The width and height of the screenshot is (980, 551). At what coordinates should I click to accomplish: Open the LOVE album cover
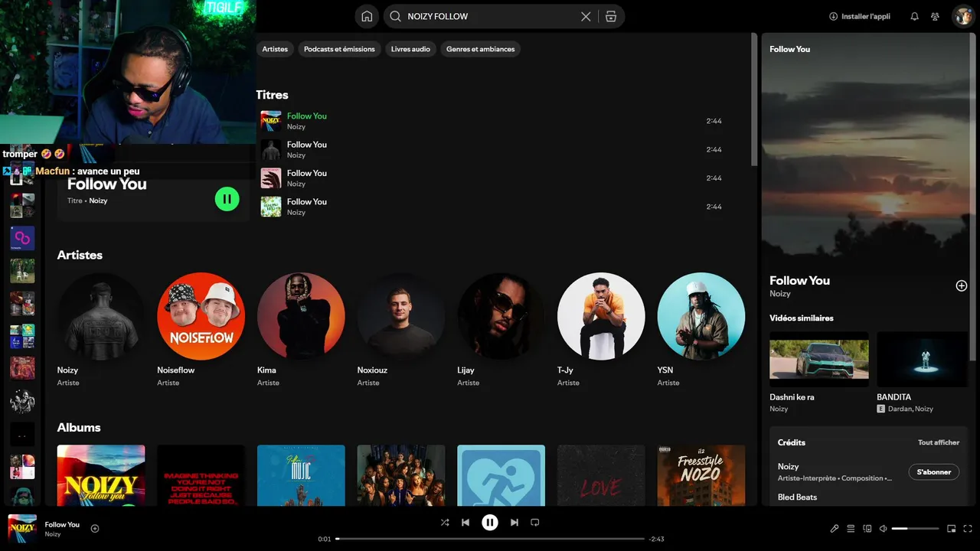click(x=601, y=475)
